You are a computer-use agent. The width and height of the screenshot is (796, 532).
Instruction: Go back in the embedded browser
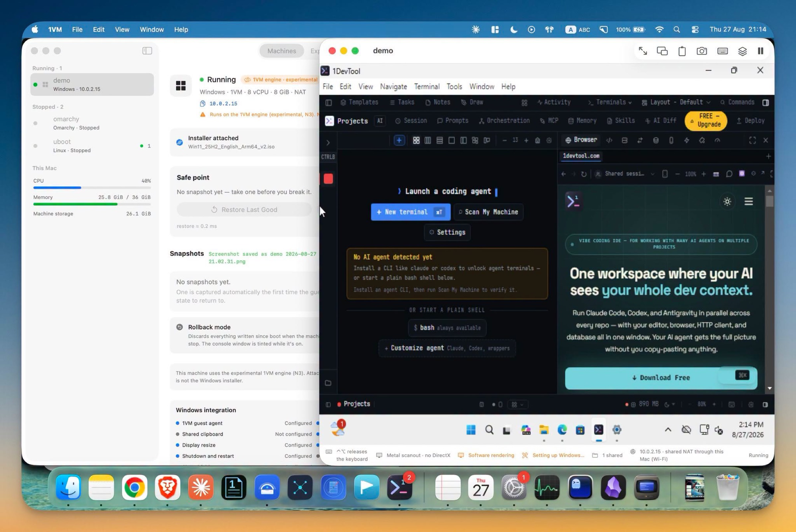point(564,174)
